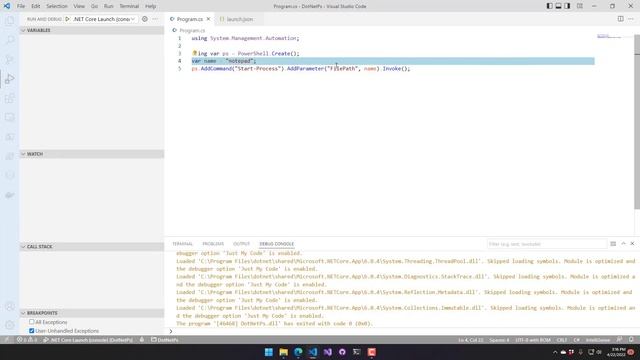
Task: Open the Extensions view
Action: 10,98
